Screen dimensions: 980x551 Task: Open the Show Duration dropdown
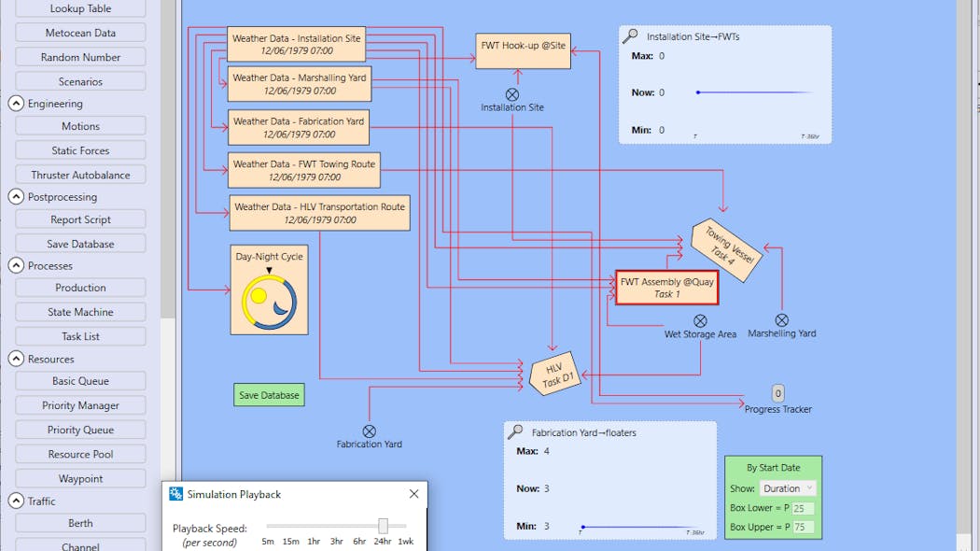(x=787, y=487)
